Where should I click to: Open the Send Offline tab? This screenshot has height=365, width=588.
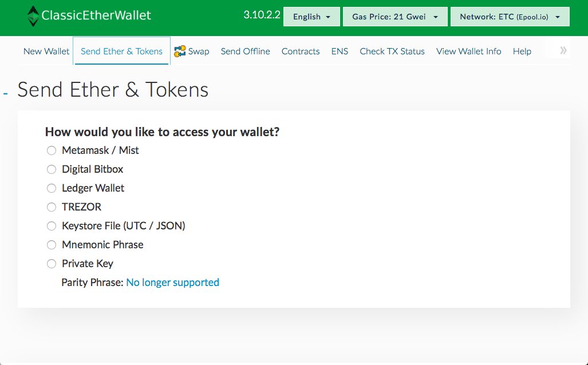click(245, 51)
